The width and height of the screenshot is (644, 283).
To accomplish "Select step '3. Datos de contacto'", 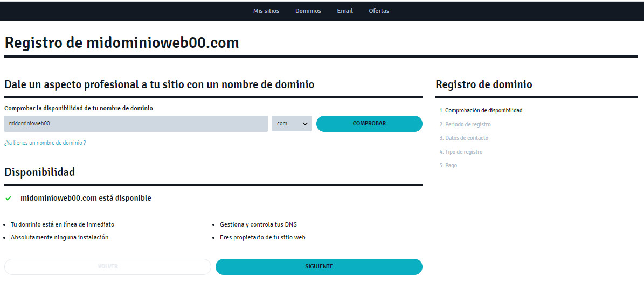I will tap(463, 138).
